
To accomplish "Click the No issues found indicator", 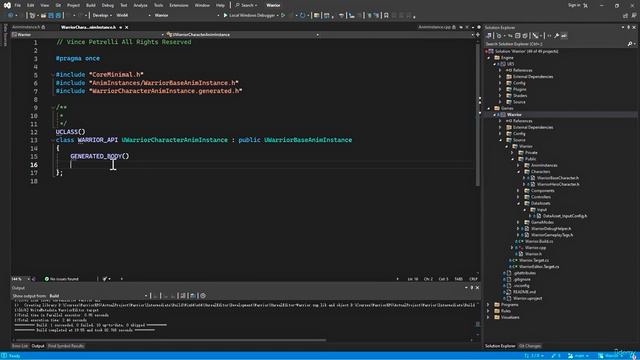I will point(61,279).
